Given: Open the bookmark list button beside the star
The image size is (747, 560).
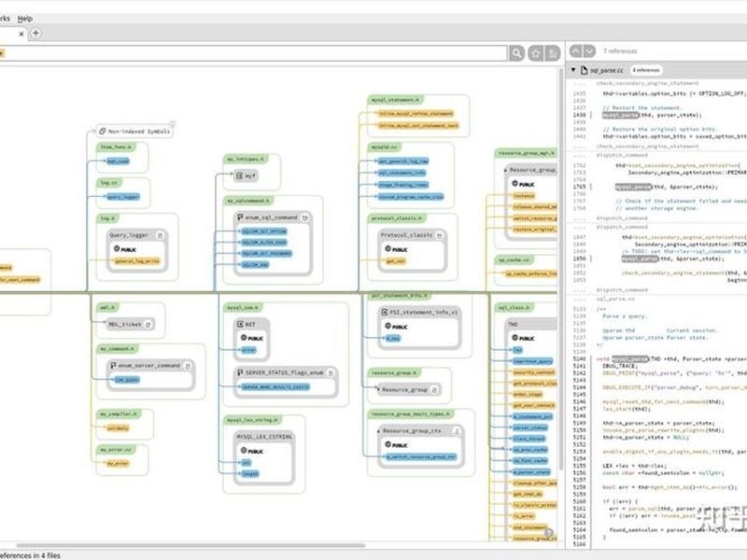Looking at the screenshot, I should [x=553, y=53].
